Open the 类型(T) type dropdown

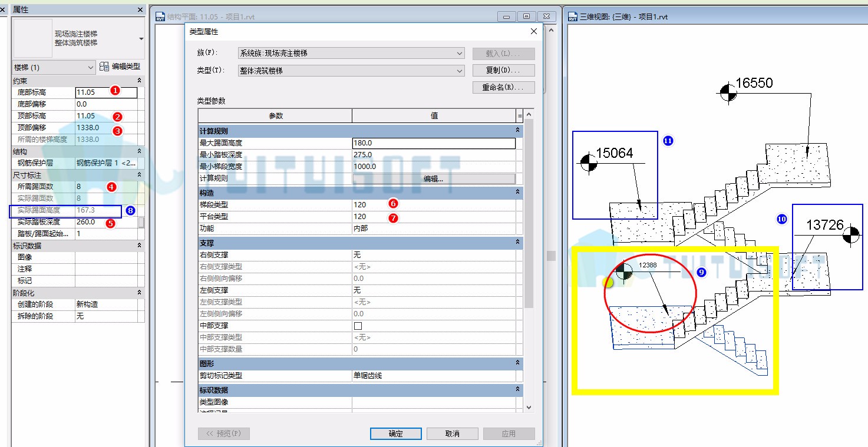(460, 71)
